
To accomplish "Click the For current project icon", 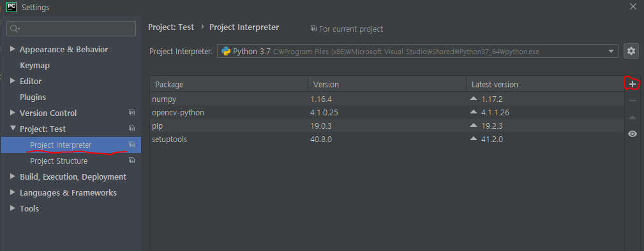I will (314, 29).
